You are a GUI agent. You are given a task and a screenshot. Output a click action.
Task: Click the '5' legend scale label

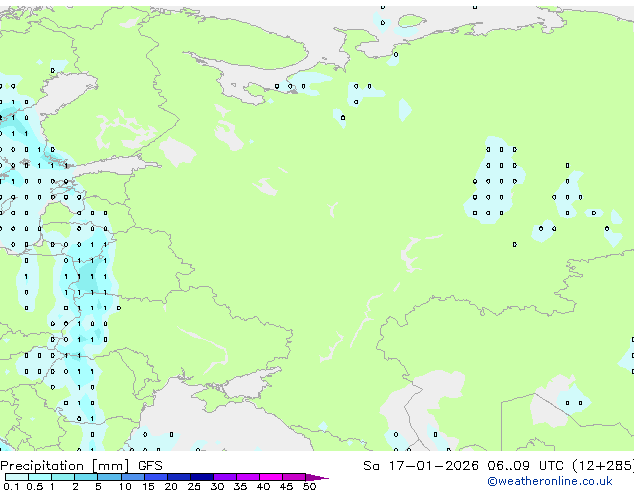coord(98,486)
